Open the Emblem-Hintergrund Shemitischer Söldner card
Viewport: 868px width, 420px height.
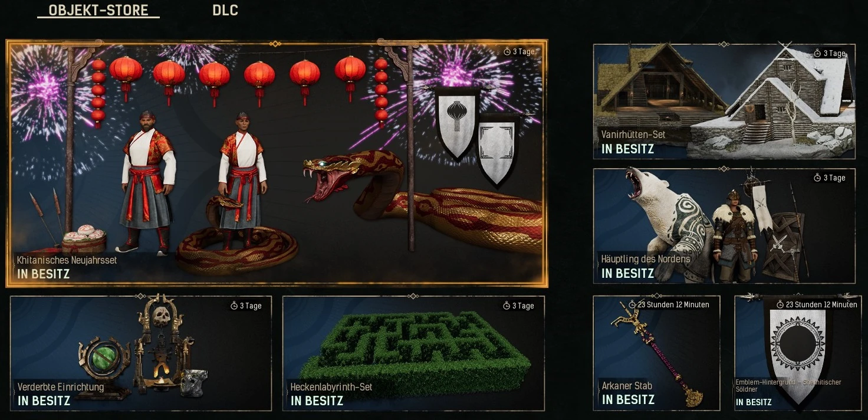click(798, 353)
